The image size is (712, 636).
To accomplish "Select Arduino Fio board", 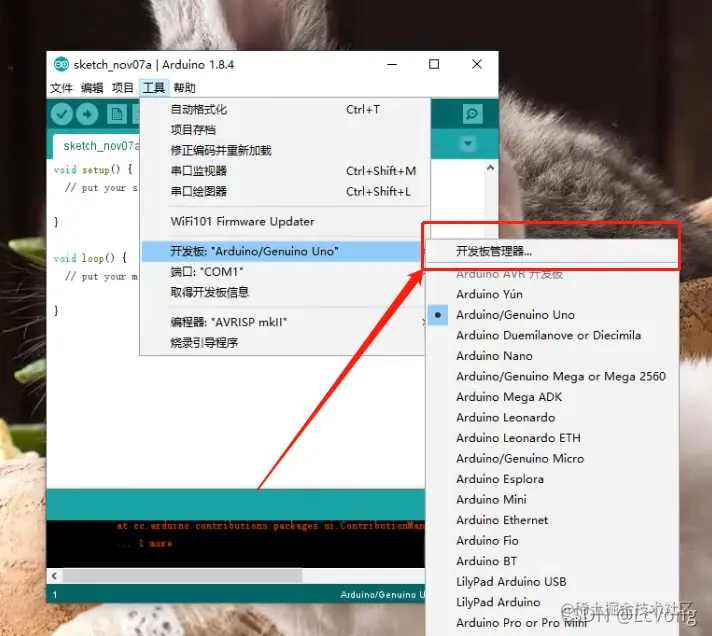I will click(552, 541).
